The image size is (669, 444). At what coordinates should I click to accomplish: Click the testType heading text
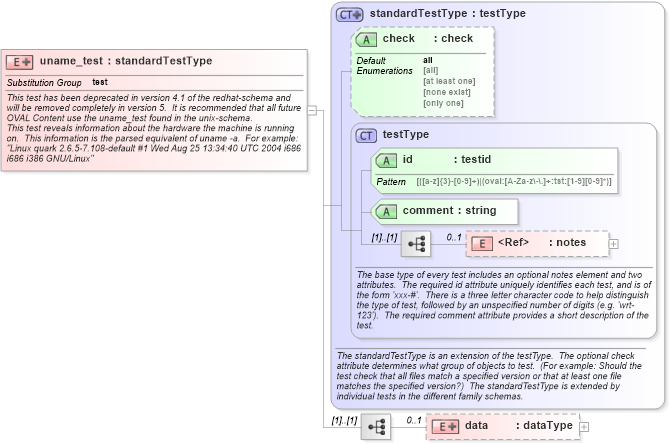[x=406, y=134]
